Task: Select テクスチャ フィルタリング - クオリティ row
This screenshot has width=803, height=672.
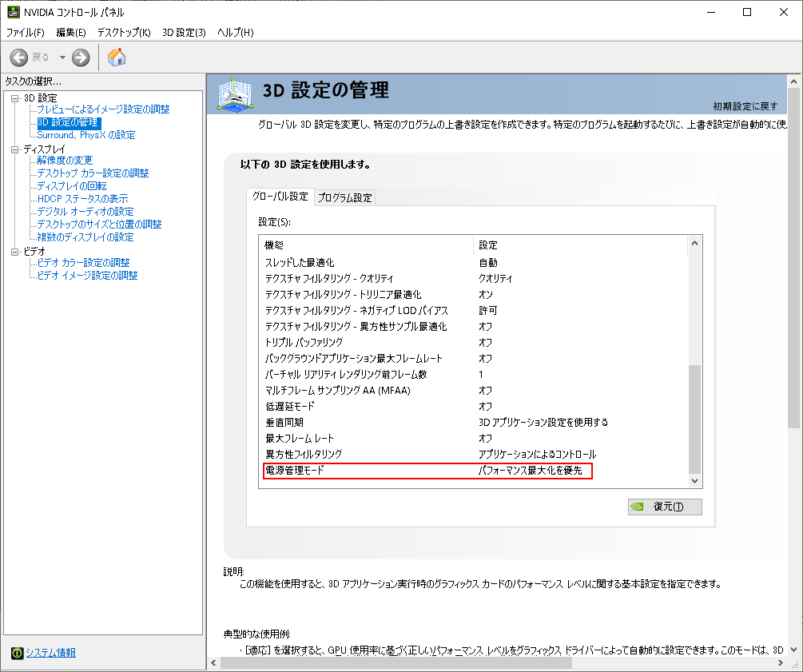Action: point(474,279)
